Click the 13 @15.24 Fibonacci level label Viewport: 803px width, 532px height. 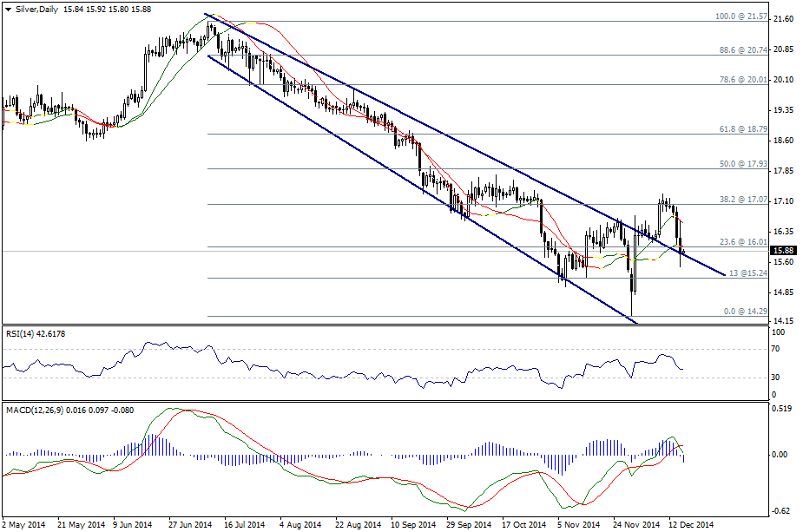[x=747, y=273]
